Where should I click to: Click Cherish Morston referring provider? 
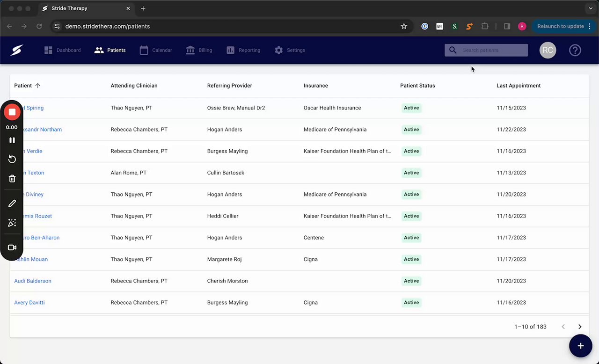click(x=227, y=281)
